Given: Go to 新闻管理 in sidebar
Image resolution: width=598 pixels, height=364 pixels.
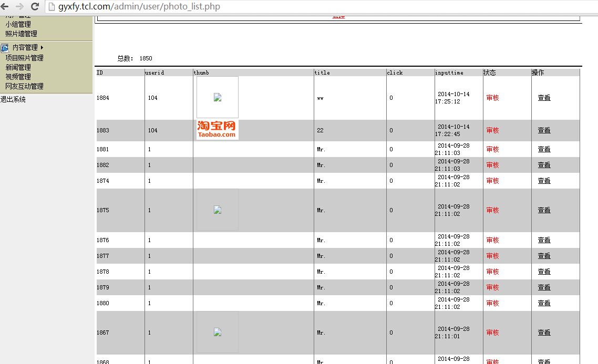Looking at the screenshot, I should tap(18, 67).
